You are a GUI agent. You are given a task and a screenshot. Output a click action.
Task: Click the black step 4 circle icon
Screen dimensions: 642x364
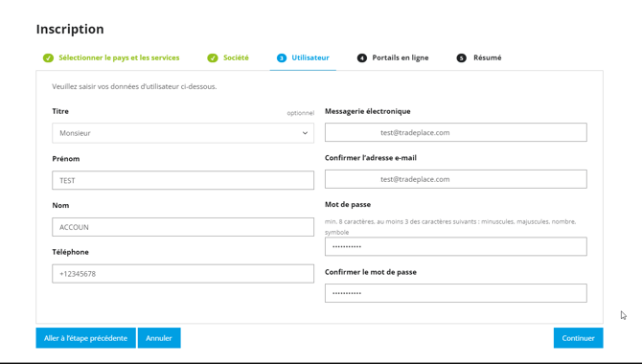click(x=362, y=58)
